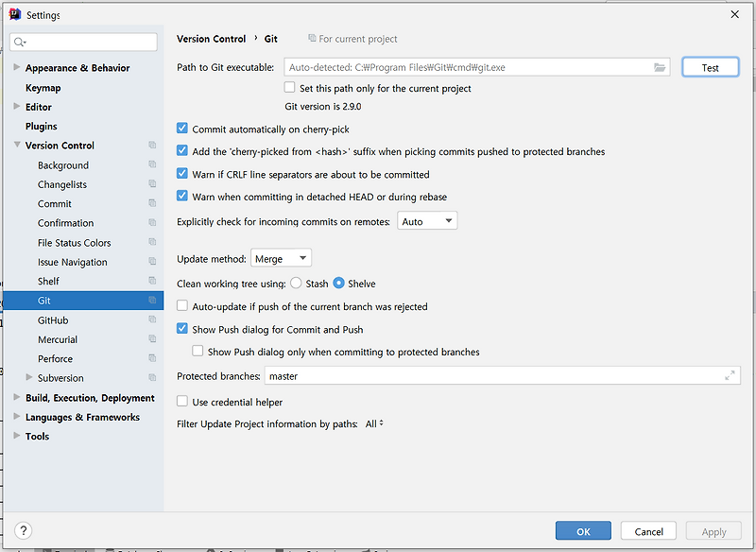Enable 'Set this path only for the current project'
Image resolution: width=756 pixels, height=552 pixels.
[290, 87]
